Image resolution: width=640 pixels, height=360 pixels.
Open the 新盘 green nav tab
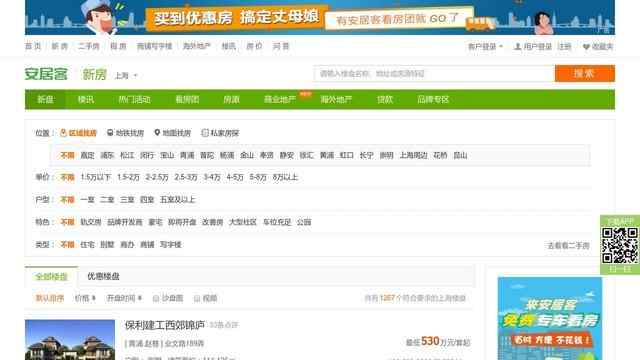coord(45,99)
